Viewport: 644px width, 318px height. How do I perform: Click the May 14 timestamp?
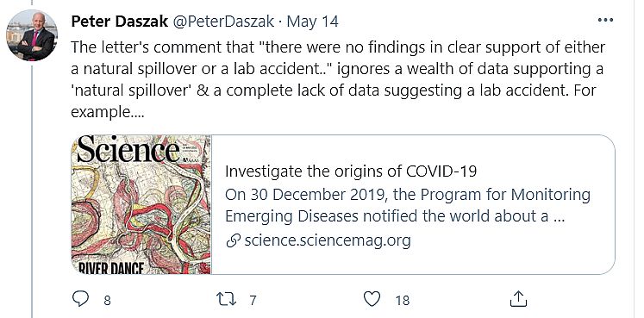312,22
